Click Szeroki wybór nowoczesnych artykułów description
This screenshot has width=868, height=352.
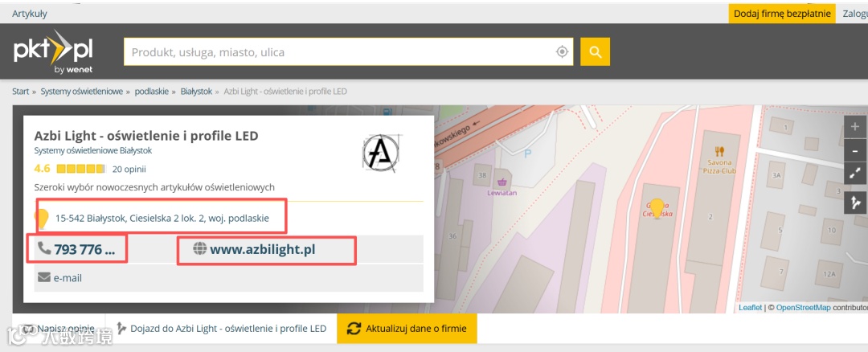pyautogui.click(x=154, y=187)
